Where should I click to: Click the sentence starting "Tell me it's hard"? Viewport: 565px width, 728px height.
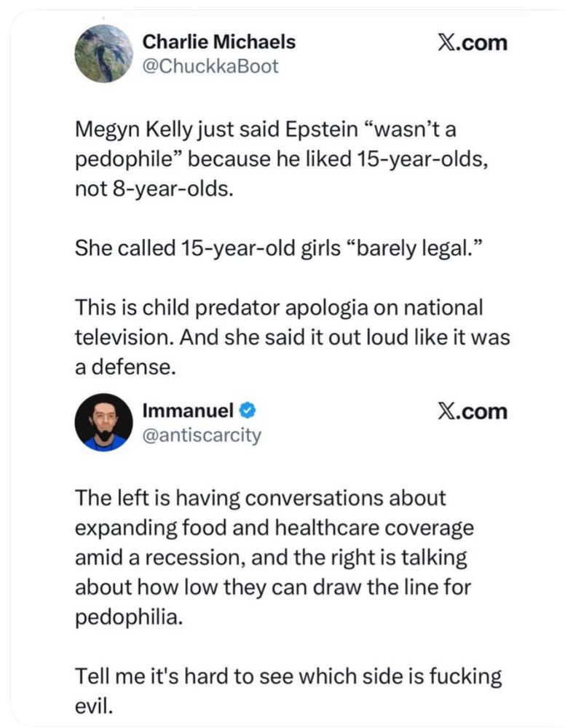pos(289,676)
